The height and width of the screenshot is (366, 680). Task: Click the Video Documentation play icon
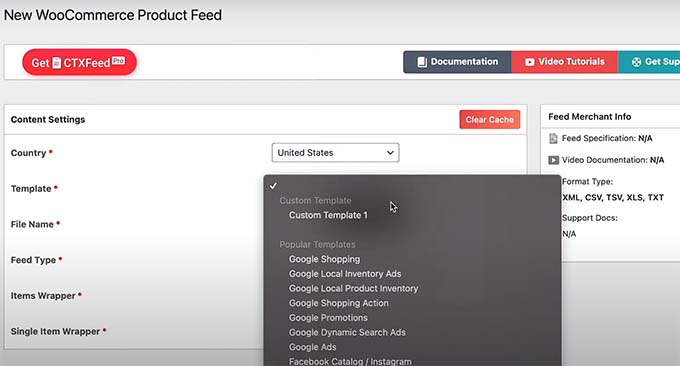pyautogui.click(x=553, y=160)
